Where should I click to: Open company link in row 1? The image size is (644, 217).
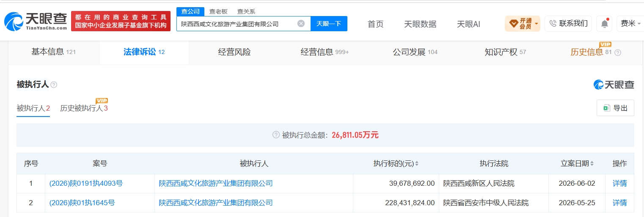click(216, 184)
